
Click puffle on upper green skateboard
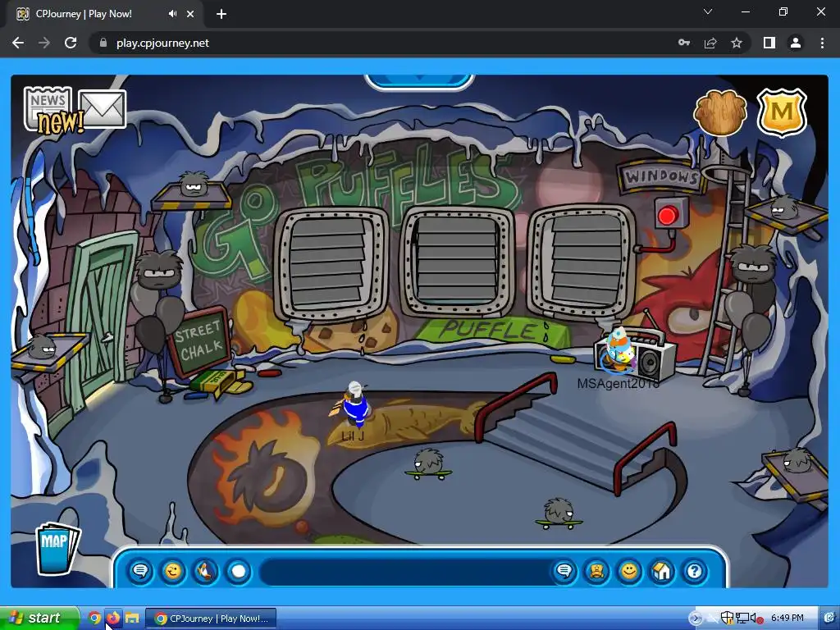click(x=428, y=464)
